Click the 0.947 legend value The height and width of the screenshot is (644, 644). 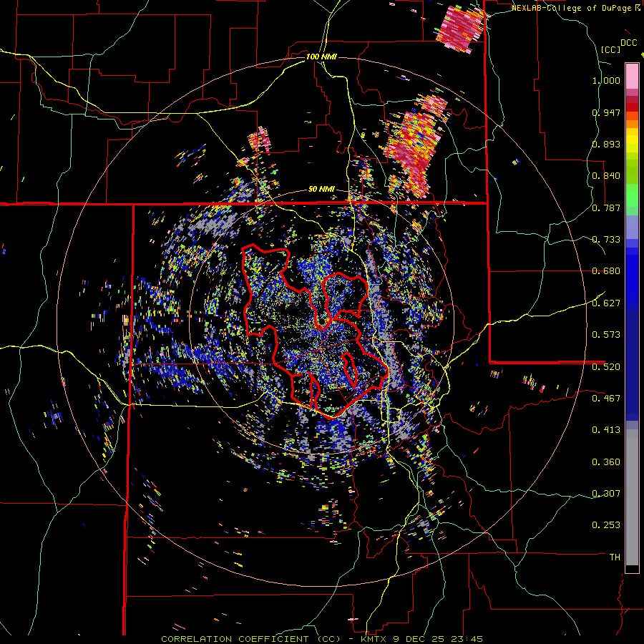[x=606, y=112]
